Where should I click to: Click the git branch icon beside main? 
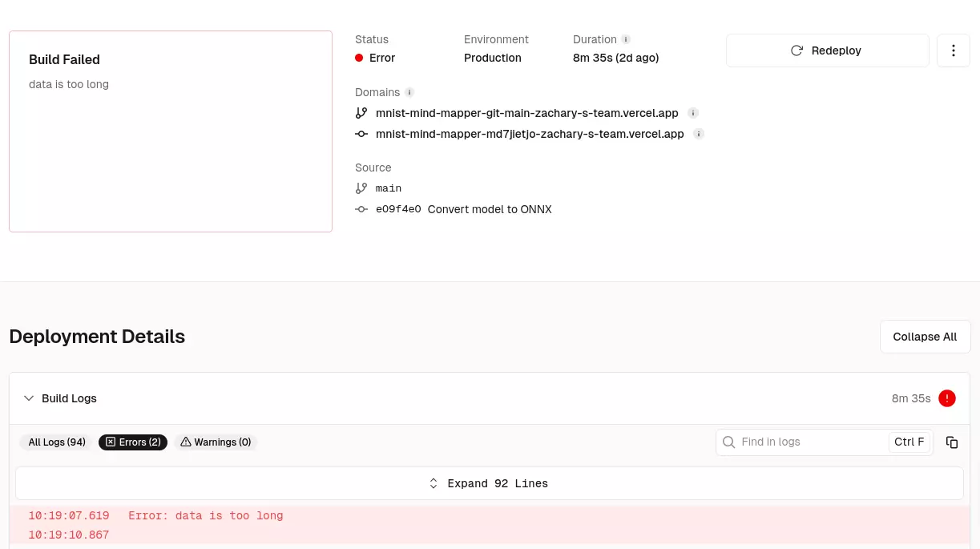[x=361, y=188]
